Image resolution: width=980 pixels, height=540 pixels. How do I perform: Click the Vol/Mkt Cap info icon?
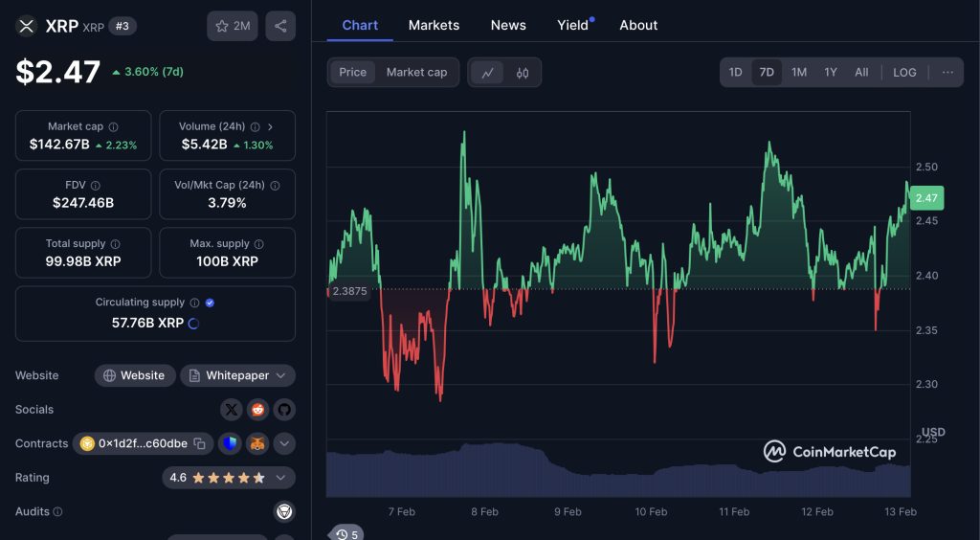click(275, 186)
